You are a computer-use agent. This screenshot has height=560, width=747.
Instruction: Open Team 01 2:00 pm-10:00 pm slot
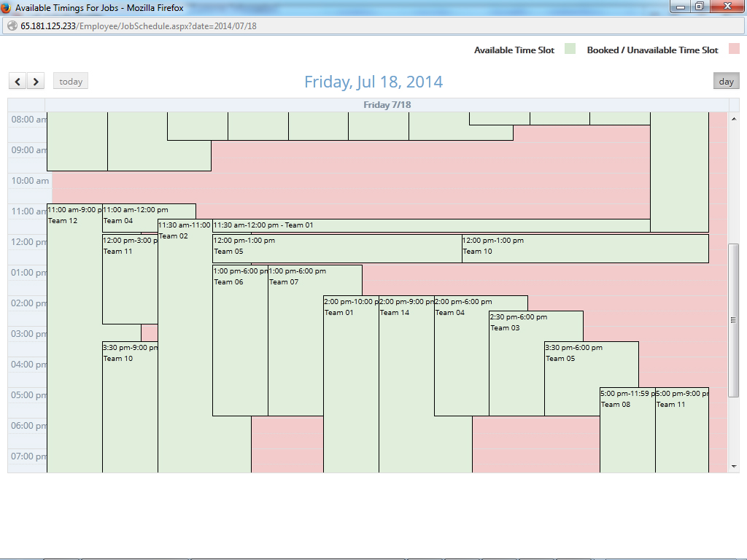coord(351,384)
